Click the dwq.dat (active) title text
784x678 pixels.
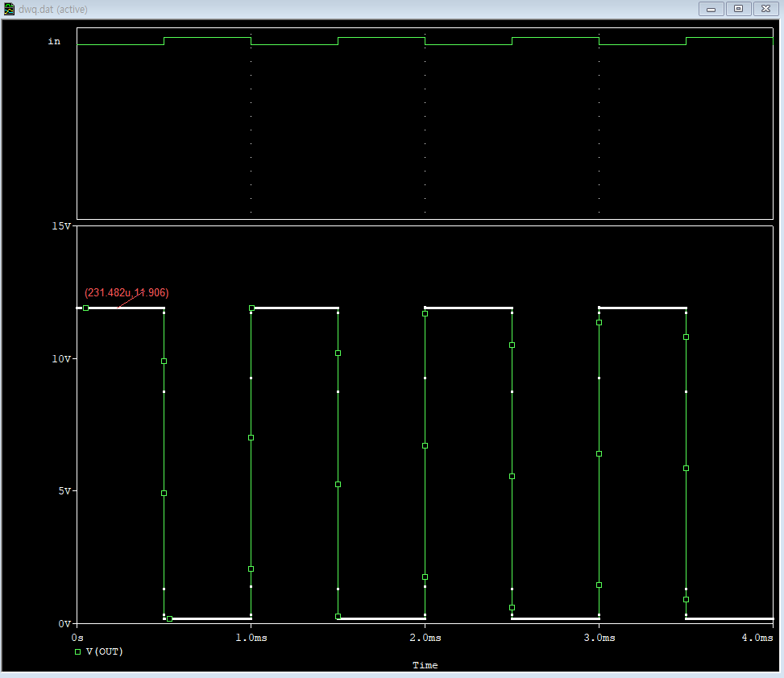point(53,9)
